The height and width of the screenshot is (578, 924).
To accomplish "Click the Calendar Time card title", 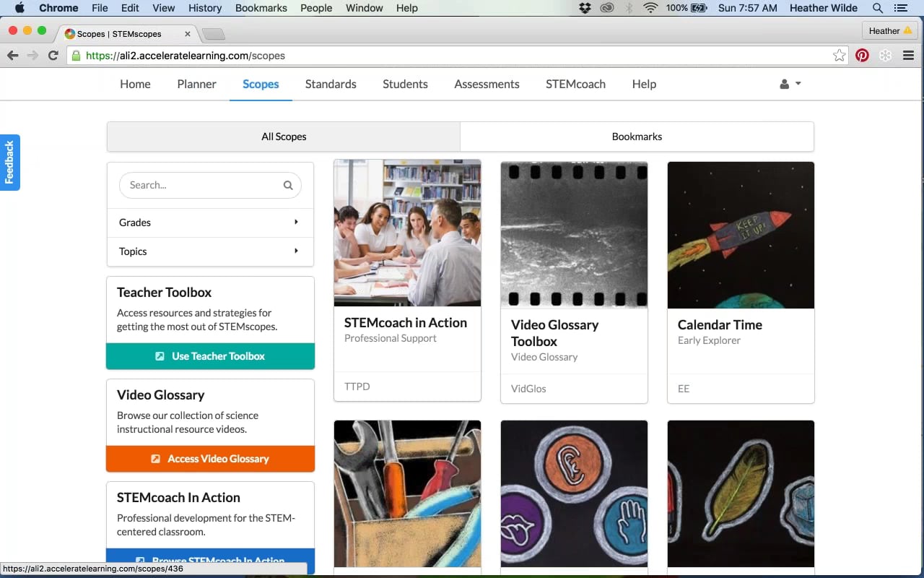I will [x=720, y=325].
